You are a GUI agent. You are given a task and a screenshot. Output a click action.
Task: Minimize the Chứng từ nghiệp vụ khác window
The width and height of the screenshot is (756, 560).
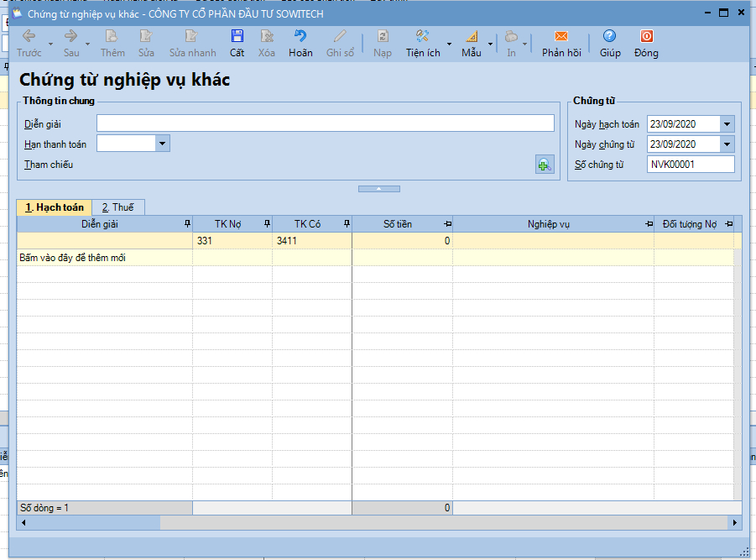click(x=707, y=13)
